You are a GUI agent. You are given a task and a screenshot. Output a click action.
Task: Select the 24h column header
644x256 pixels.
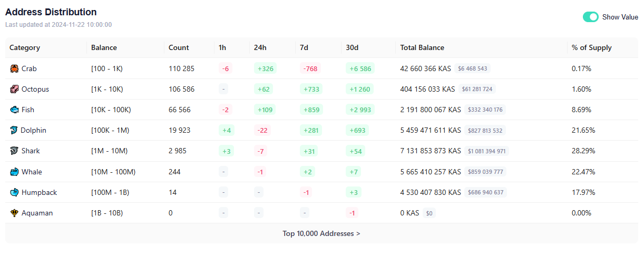click(260, 47)
